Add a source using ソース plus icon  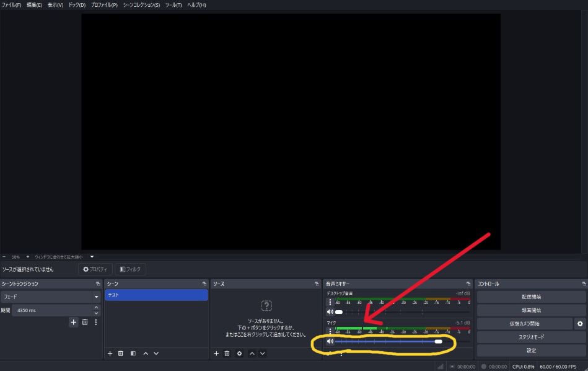tap(216, 353)
